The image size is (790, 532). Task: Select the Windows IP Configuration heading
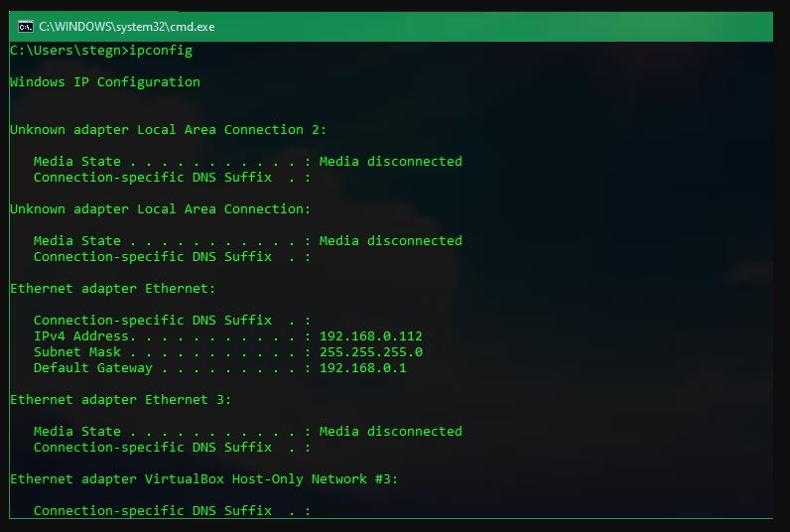coord(105,82)
